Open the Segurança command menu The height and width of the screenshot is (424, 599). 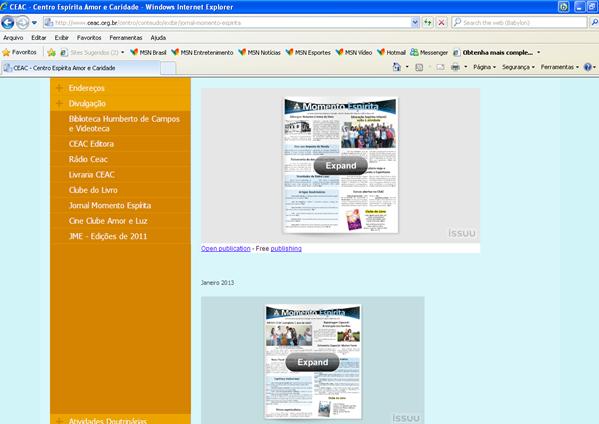[518, 67]
